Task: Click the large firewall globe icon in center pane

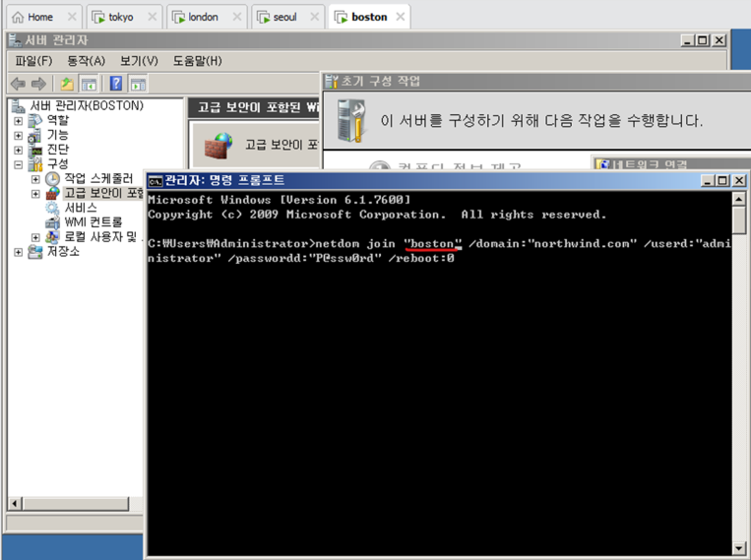Action: pyautogui.click(x=219, y=146)
